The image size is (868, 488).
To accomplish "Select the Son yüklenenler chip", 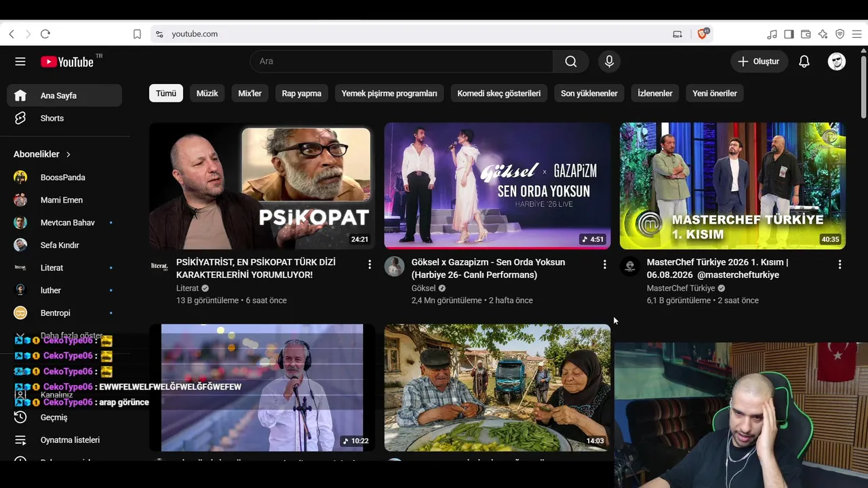I will pyautogui.click(x=589, y=94).
